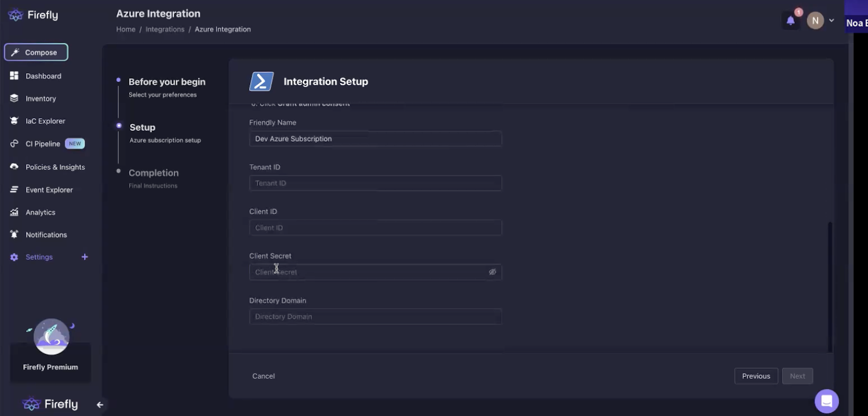The width and height of the screenshot is (868, 416).
Task: Open the chat support bubble
Action: pos(827,401)
